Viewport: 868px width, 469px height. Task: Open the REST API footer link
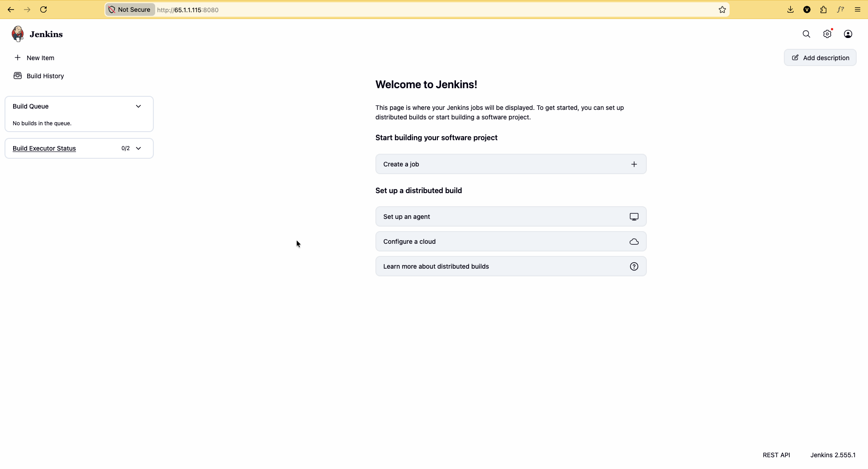click(x=776, y=455)
